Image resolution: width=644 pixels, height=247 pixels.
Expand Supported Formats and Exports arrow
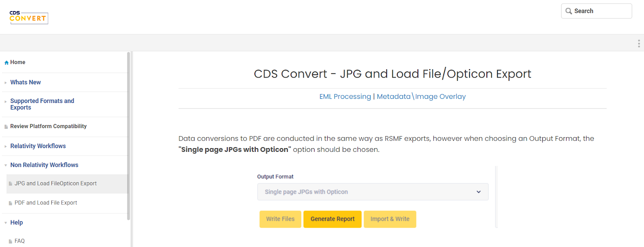pos(6,101)
